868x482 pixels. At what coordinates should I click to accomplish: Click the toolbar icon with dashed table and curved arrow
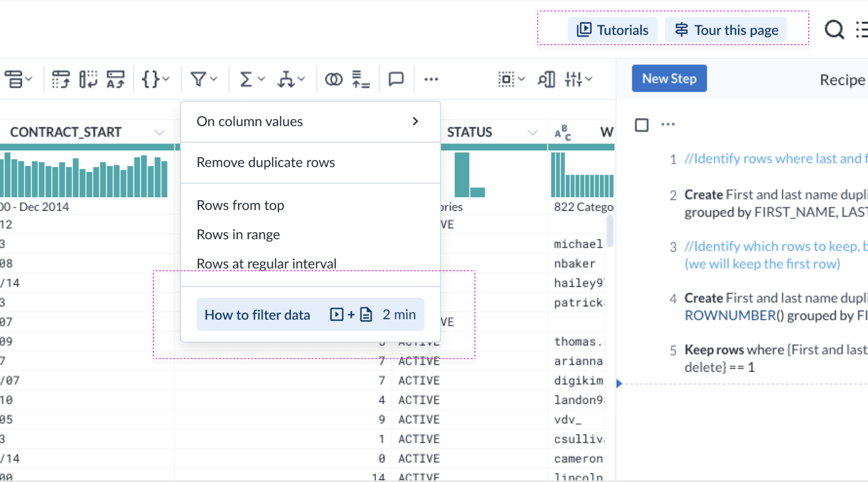[61, 79]
